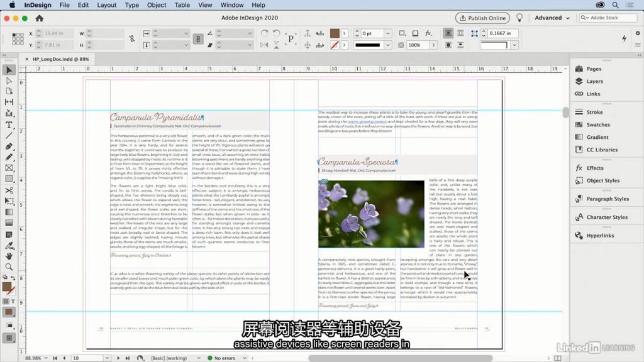Click the top-left reference point square
The image size is (644, 362).
pos(14,35)
